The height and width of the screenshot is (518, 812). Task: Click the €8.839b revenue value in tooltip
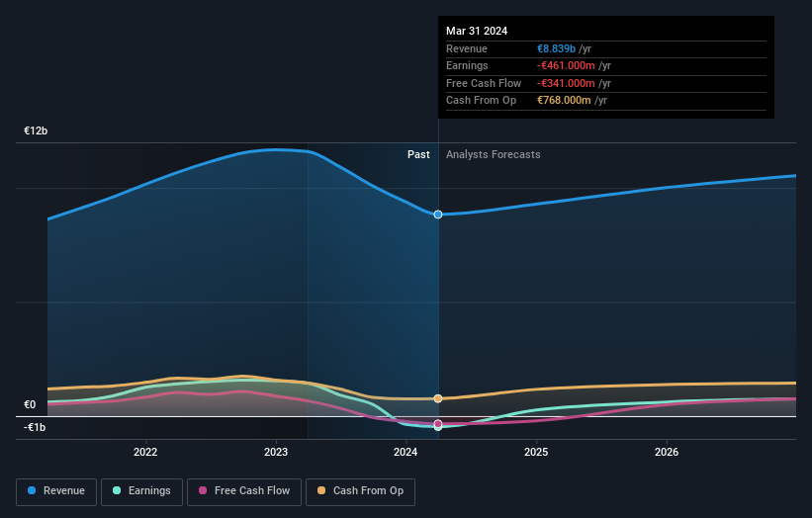tap(556, 48)
